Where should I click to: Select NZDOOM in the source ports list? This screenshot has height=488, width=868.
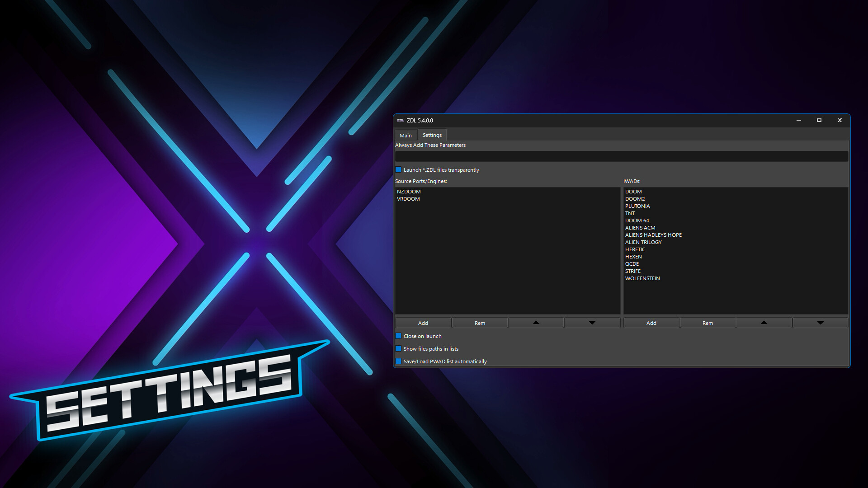[409, 192]
